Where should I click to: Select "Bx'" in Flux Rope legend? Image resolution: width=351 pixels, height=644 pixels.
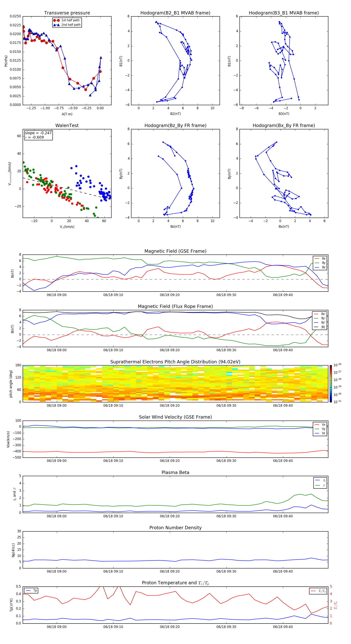coord(320,314)
